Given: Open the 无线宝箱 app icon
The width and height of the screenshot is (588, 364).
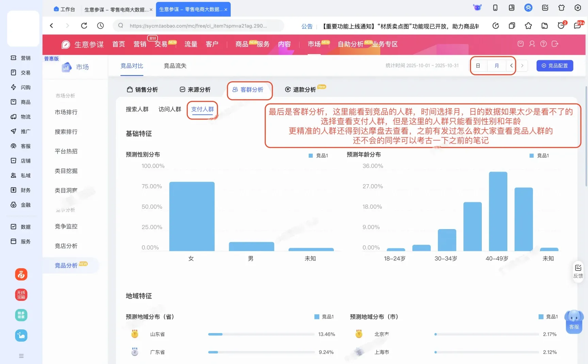Looking at the screenshot, I should tap(21, 295).
